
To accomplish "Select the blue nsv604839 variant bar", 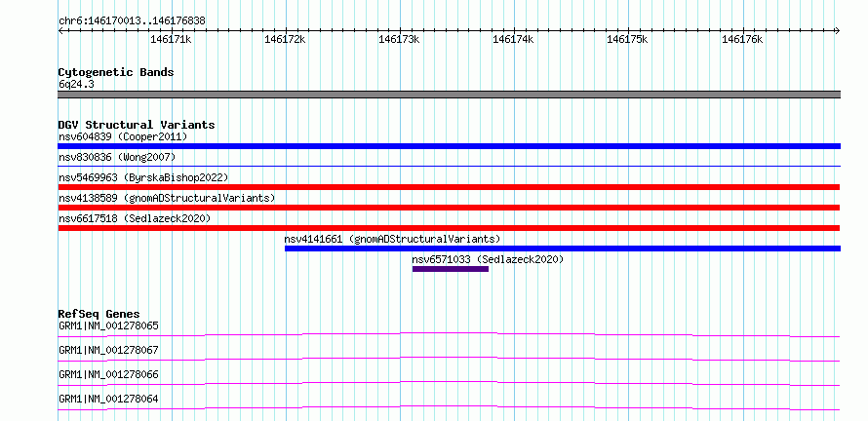I will [x=449, y=146].
